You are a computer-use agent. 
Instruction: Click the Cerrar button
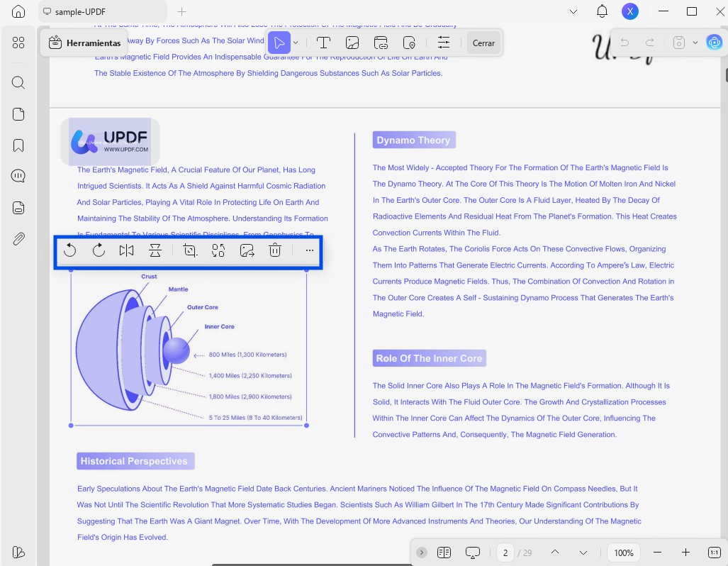483,43
